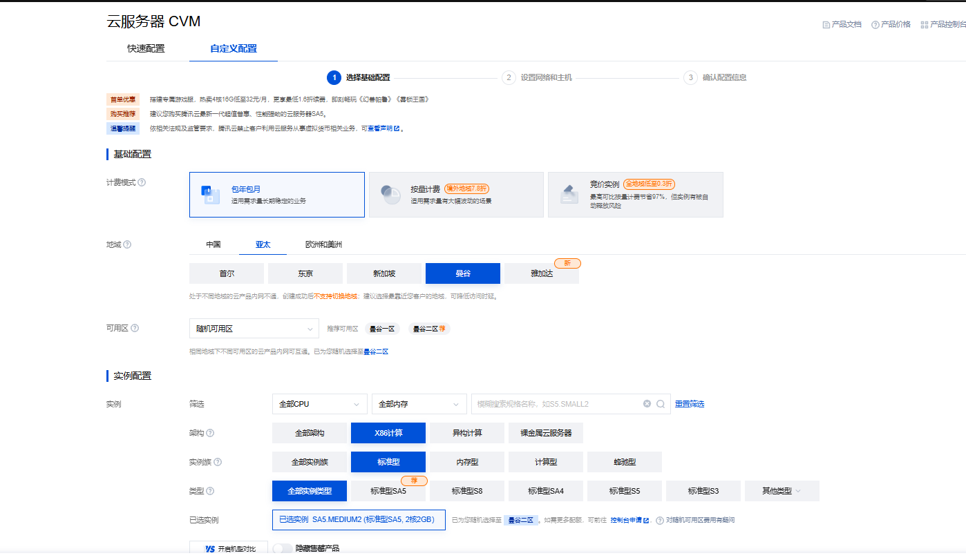The height and width of the screenshot is (560, 966).
Task: Click the help icon next to 架构
Action: pos(210,433)
